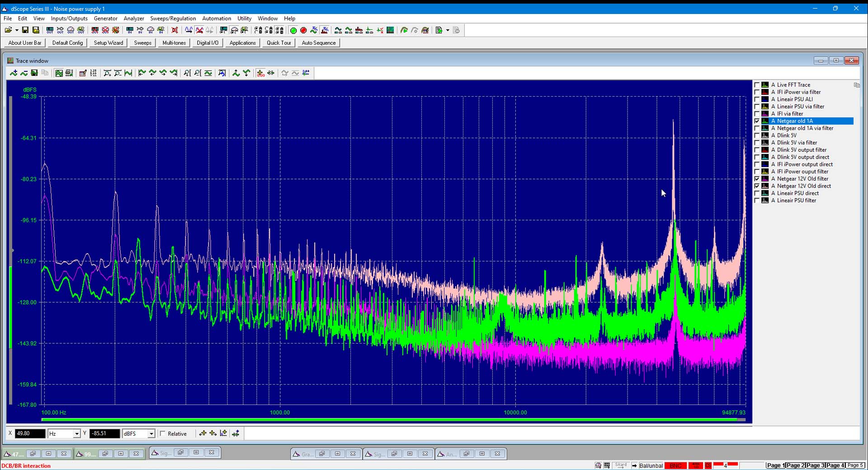Viewport: 868px width, 470px height.
Task: Expand the dropdown arrow beside the open folder
Action: tap(17, 30)
